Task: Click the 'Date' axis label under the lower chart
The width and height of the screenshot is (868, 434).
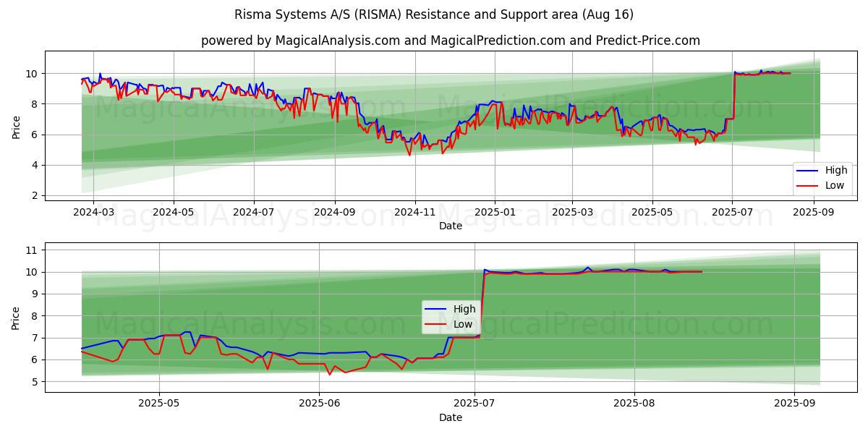Action: (x=451, y=417)
